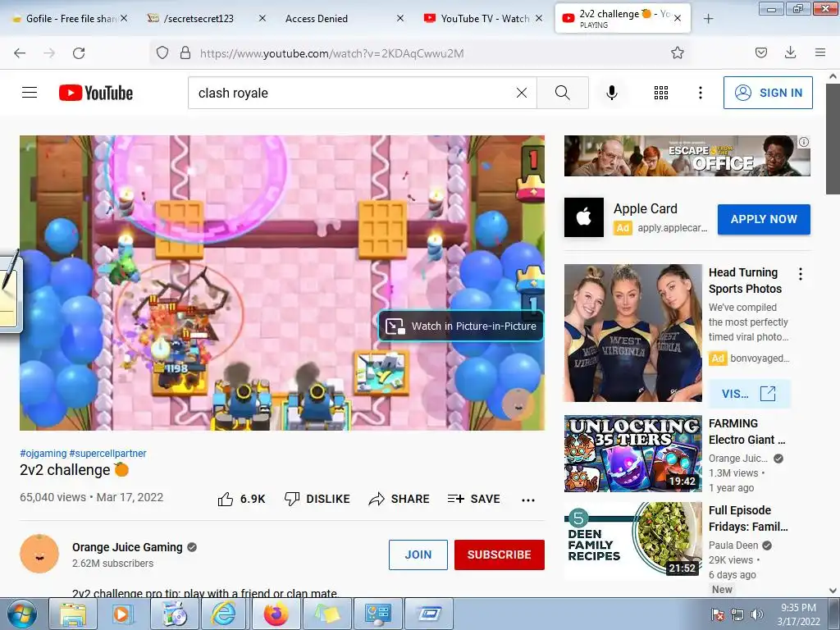Image resolution: width=840 pixels, height=630 pixels.
Task: Click the browser Back arrow
Action: coord(20,53)
